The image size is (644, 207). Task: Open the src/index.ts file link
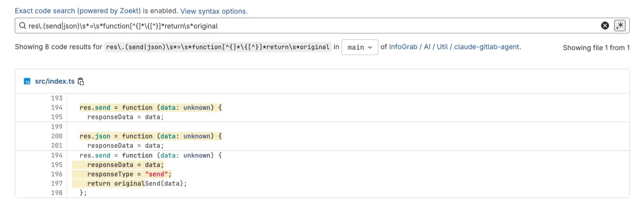click(x=55, y=81)
